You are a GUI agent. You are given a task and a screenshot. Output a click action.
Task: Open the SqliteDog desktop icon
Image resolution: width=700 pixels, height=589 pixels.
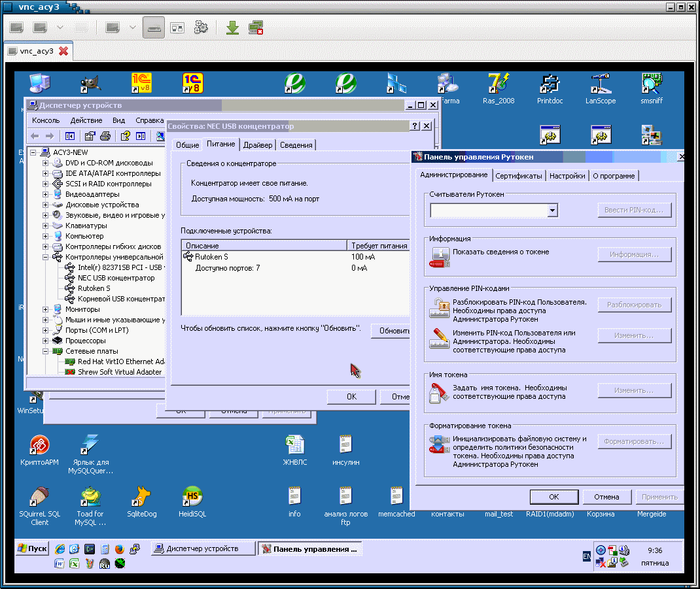141,497
